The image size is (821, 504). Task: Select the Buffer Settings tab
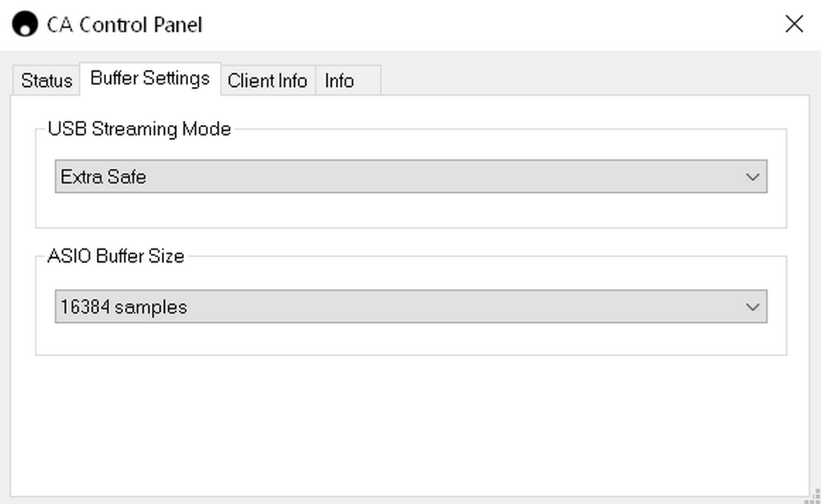pos(150,79)
